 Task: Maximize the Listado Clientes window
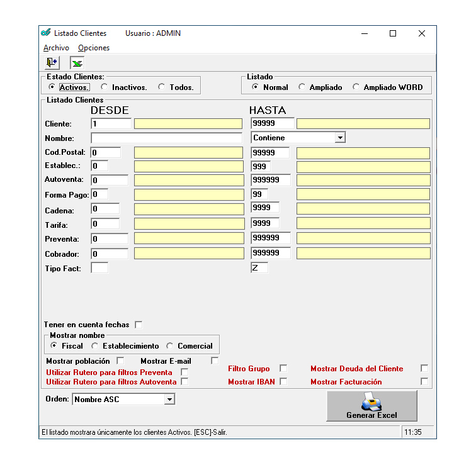click(393, 33)
